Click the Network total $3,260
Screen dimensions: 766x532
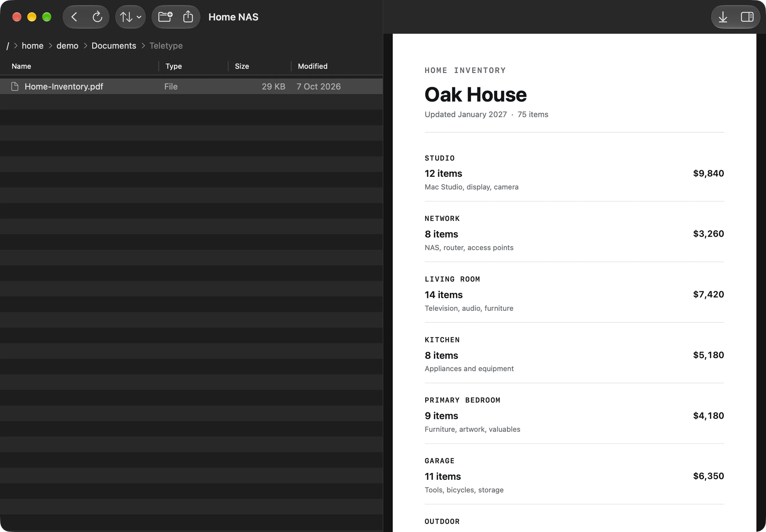(708, 234)
